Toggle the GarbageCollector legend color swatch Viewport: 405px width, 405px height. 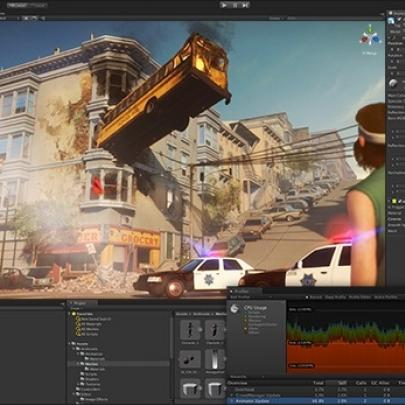point(246,324)
